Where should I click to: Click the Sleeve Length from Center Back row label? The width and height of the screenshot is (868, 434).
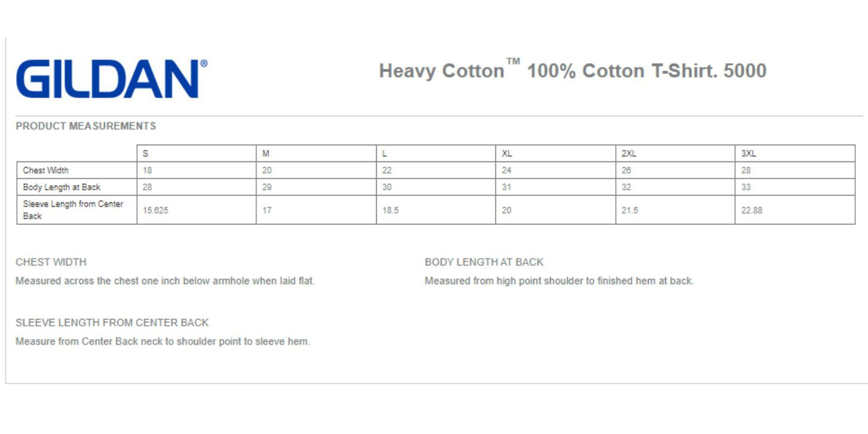(73, 209)
